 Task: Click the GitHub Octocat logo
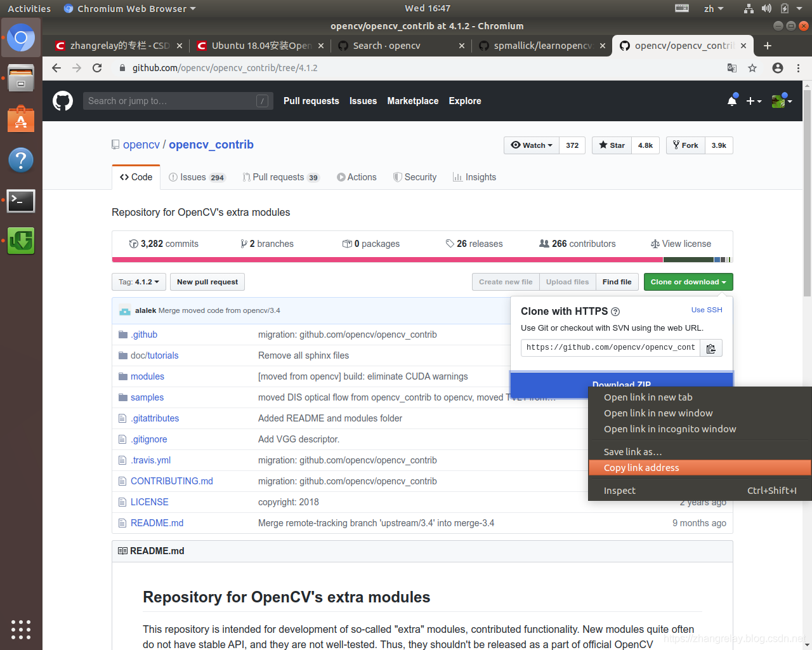pyautogui.click(x=62, y=101)
